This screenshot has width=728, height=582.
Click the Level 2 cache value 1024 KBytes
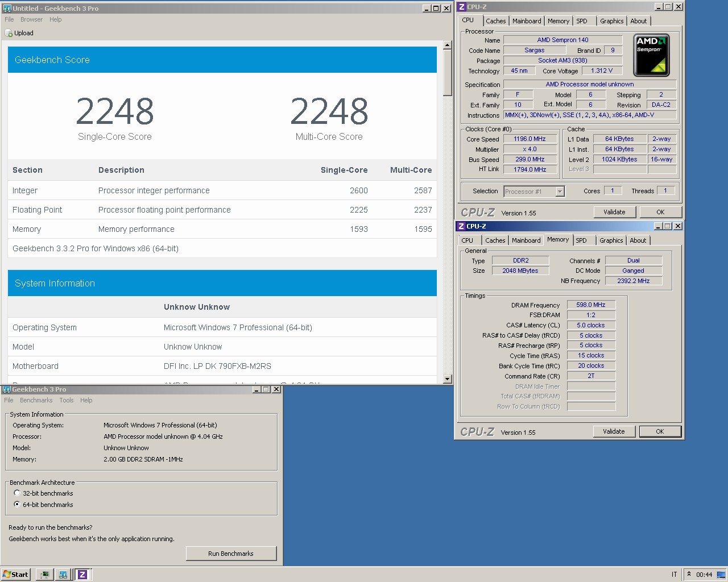(619, 159)
